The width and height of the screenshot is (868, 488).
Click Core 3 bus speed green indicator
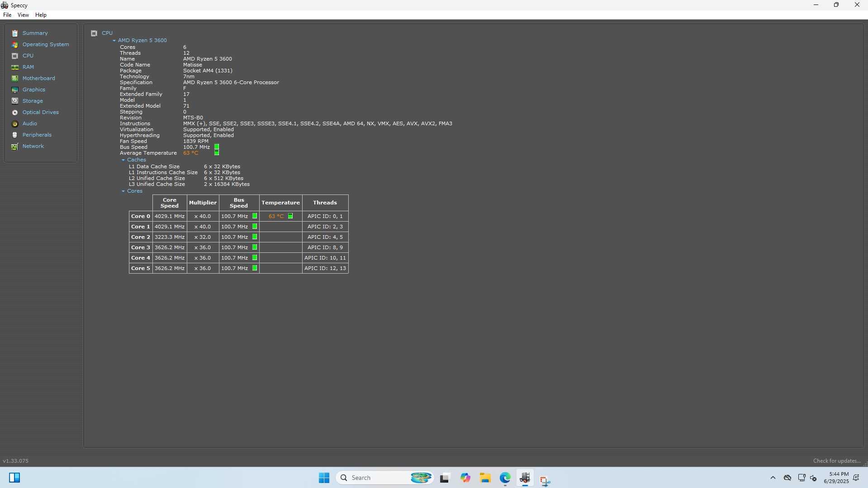pyautogui.click(x=255, y=247)
